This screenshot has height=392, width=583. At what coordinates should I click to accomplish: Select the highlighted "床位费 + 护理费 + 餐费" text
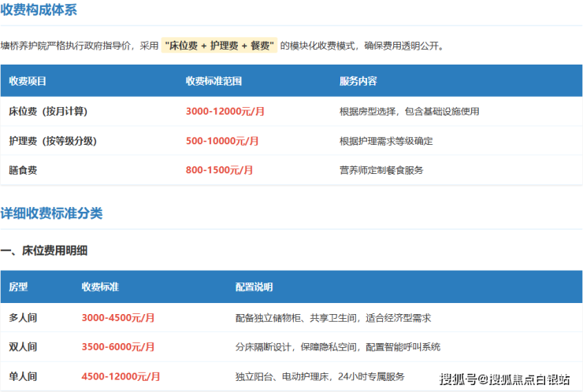(x=219, y=46)
